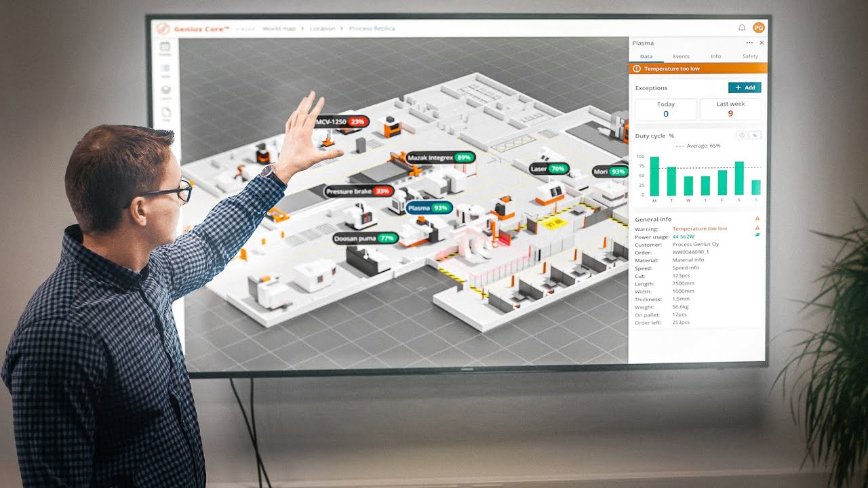868x488 pixels.
Task: Open Last week exceptions card
Action: pyautogui.click(x=730, y=109)
